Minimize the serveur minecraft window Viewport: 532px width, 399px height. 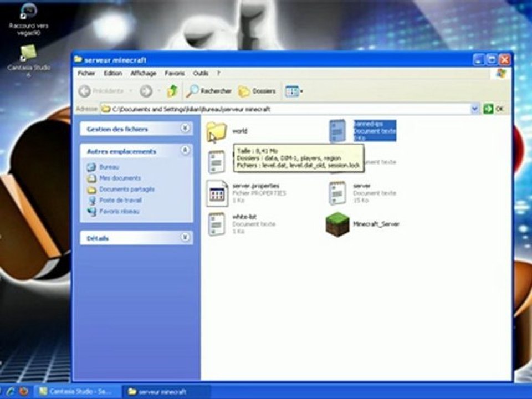[478, 60]
